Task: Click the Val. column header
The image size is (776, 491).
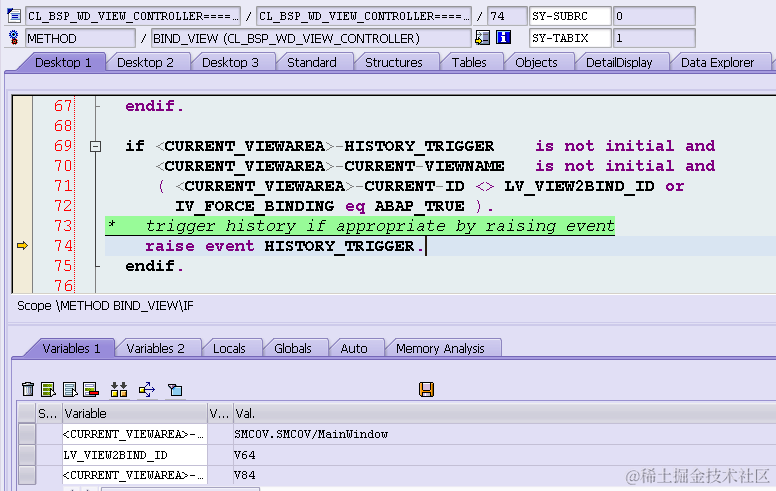Action: click(x=504, y=413)
